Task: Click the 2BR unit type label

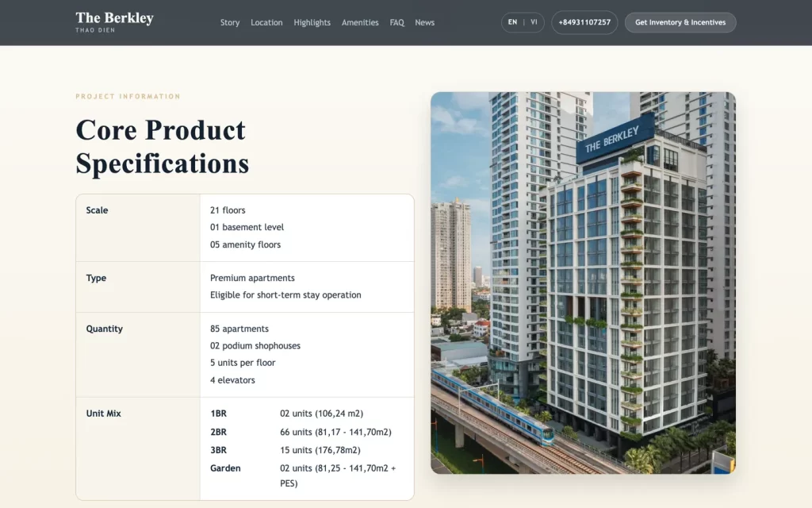Action: click(218, 432)
